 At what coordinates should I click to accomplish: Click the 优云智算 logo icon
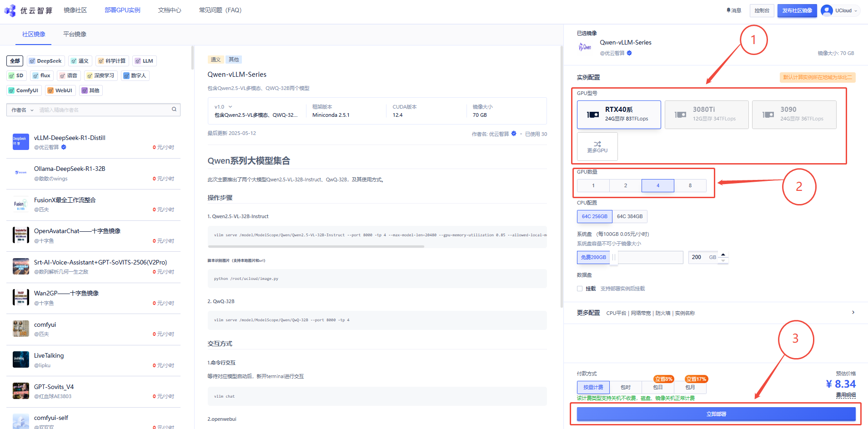click(x=10, y=10)
